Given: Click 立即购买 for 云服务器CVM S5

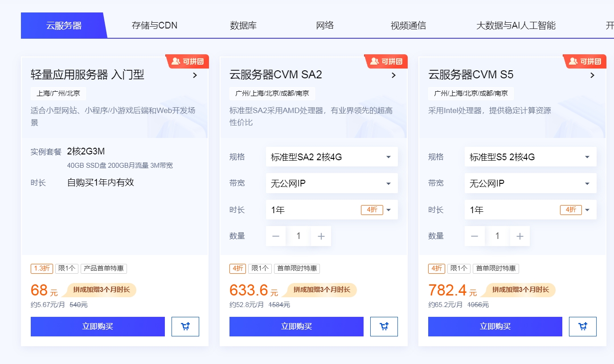Looking at the screenshot, I should click(x=495, y=327).
